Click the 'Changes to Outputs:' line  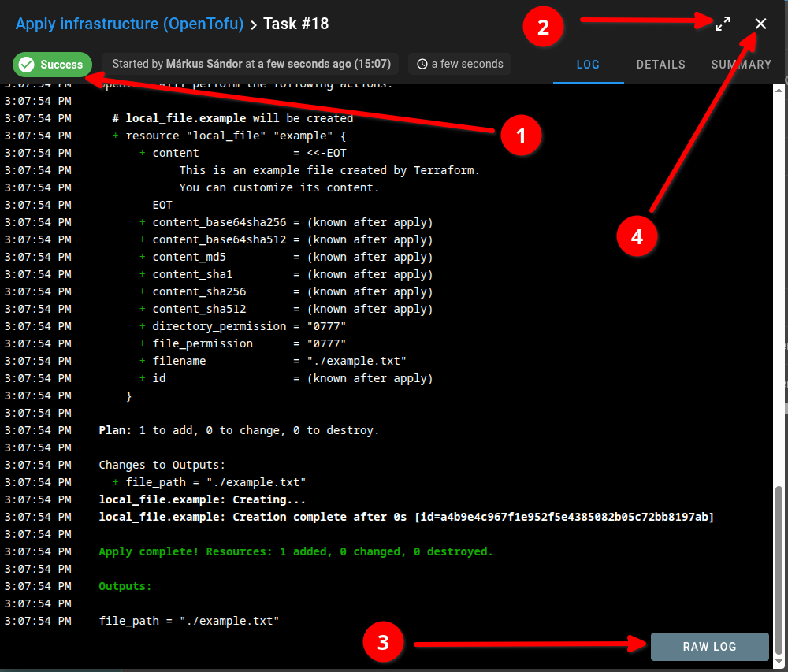(162, 465)
